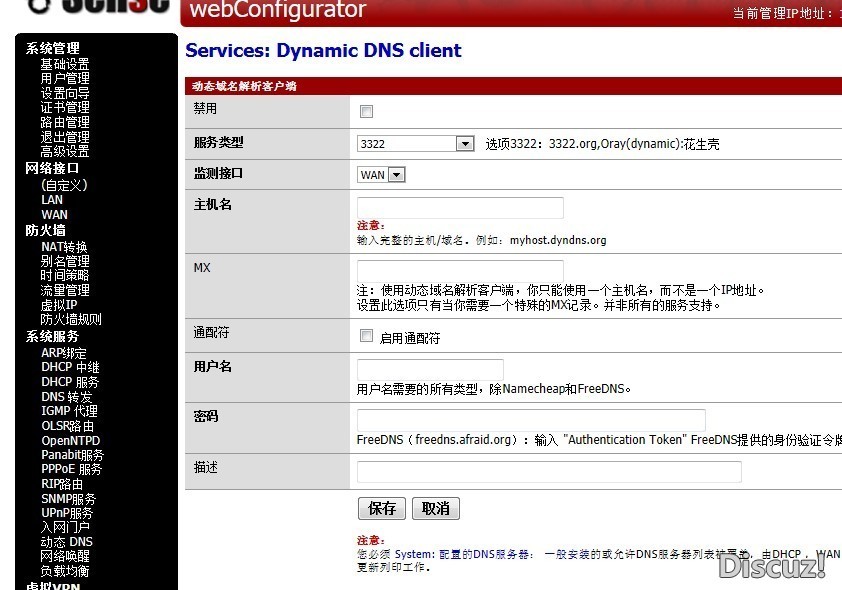This screenshot has height=590, width=842.
Task: Open the 监测接口 WAN dropdown
Action: (381, 175)
